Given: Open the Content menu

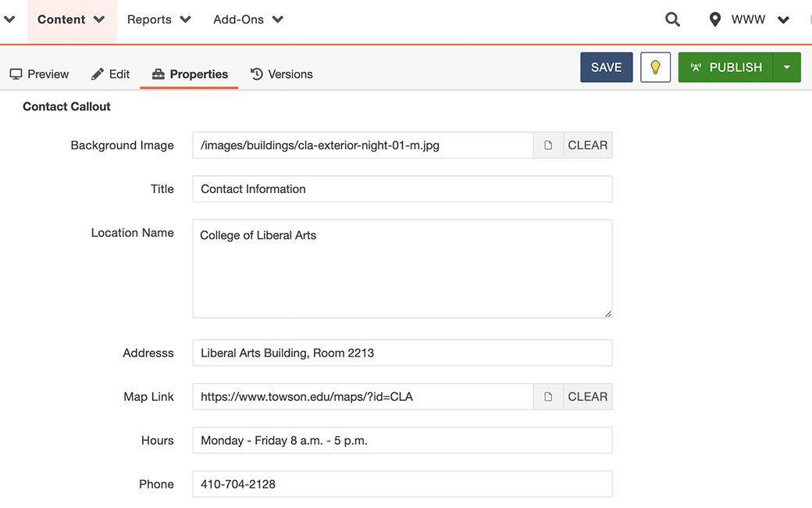Looking at the screenshot, I should click(72, 20).
